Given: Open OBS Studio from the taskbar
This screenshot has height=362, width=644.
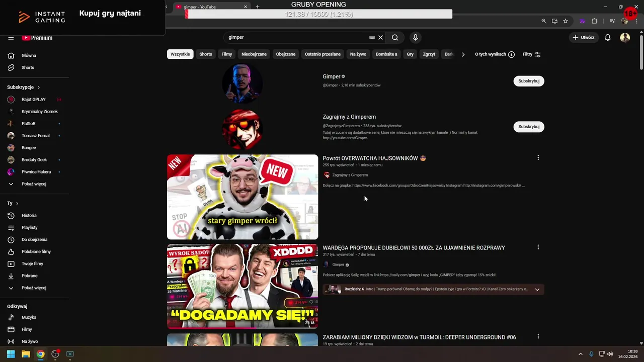Looking at the screenshot, I should [x=55, y=354].
